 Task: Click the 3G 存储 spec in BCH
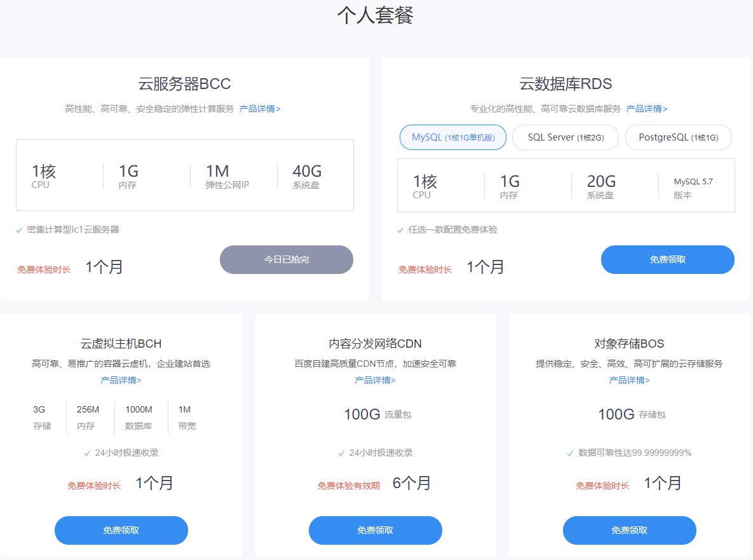click(x=42, y=418)
